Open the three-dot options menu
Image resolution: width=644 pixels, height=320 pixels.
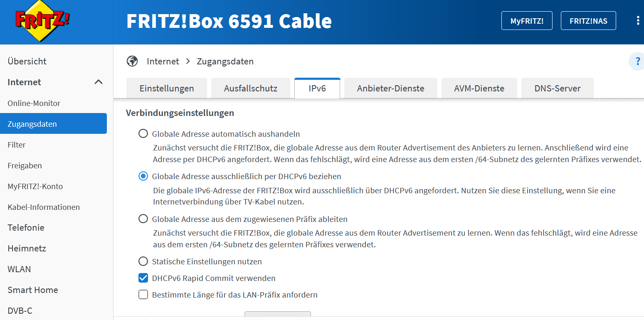(x=638, y=21)
